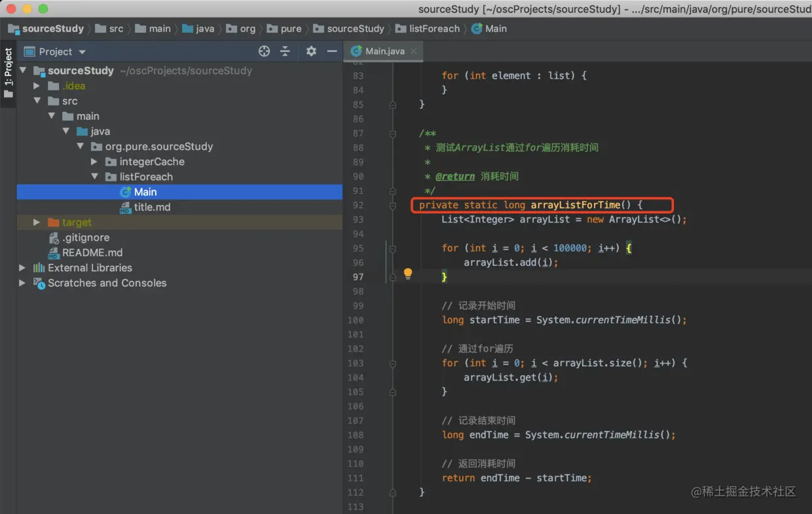Select .gitignore in the project tree
The height and width of the screenshot is (514, 812).
click(x=179, y=238)
